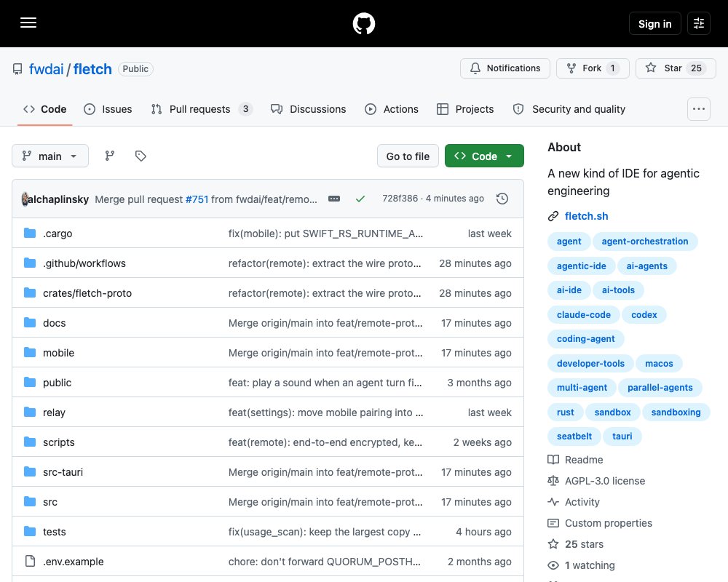Go to the GitHub home logo
Viewport: 728px width, 582px height.
363,23
